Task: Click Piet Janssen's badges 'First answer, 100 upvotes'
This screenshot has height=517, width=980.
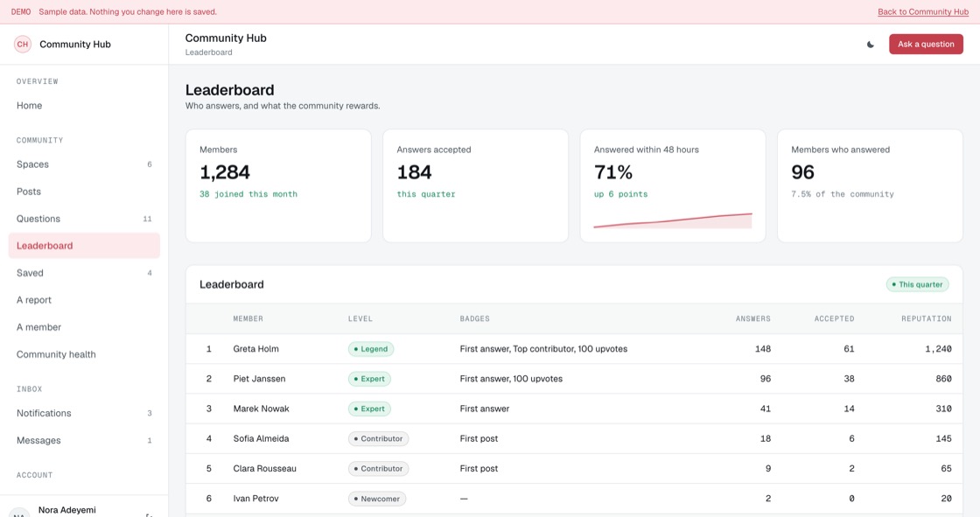Action: pyautogui.click(x=511, y=379)
